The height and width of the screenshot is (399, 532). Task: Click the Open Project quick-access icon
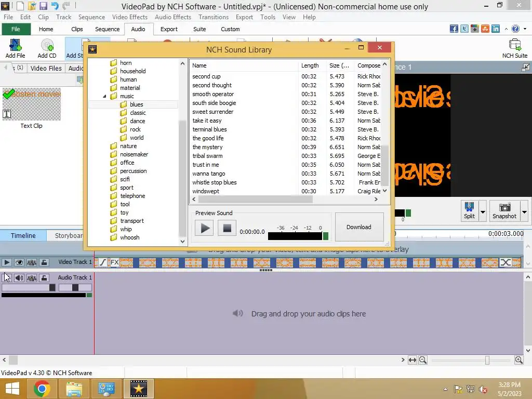[32, 6]
